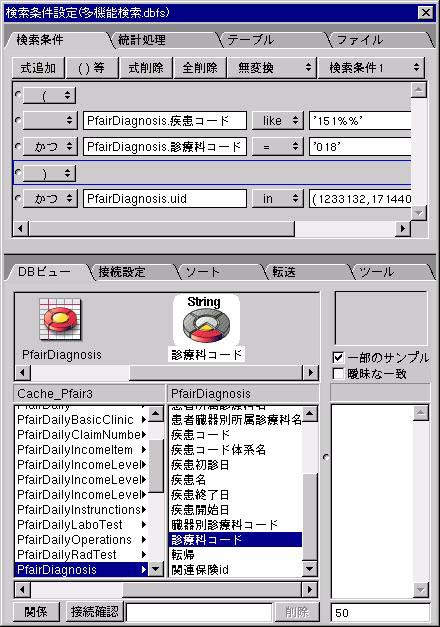Image resolution: width=440 pixels, height=627 pixels.
Task: Open the 無変換 dropdown
Action: (272, 68)
